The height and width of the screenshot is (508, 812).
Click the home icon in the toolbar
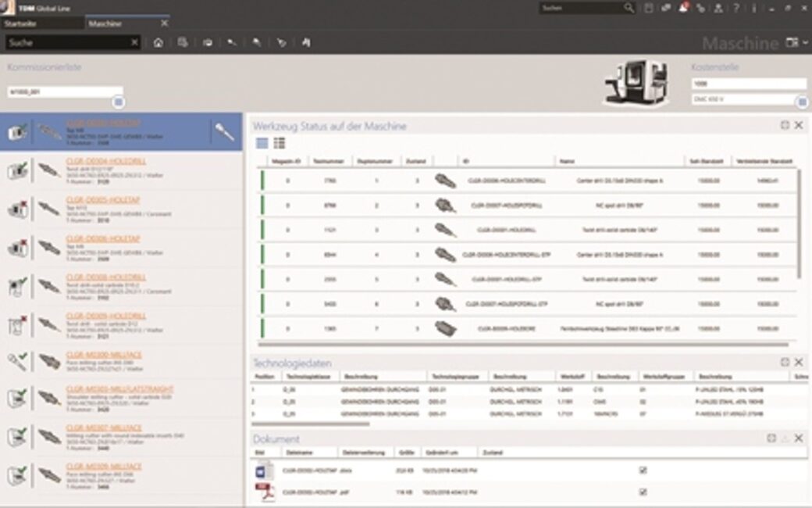158,43
